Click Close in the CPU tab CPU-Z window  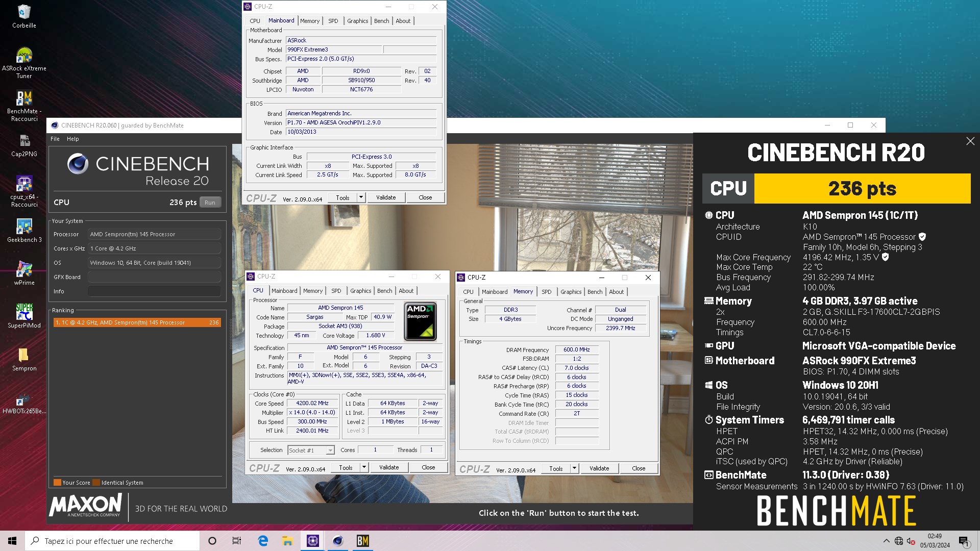pos(428,467)
